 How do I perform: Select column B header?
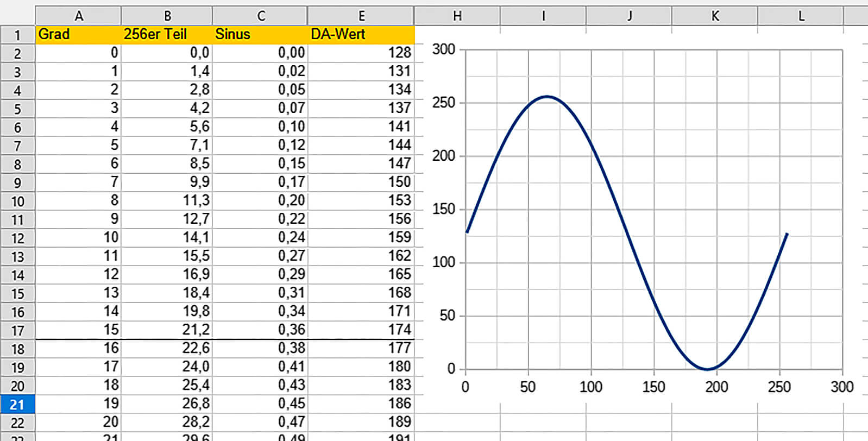[167, 16]
